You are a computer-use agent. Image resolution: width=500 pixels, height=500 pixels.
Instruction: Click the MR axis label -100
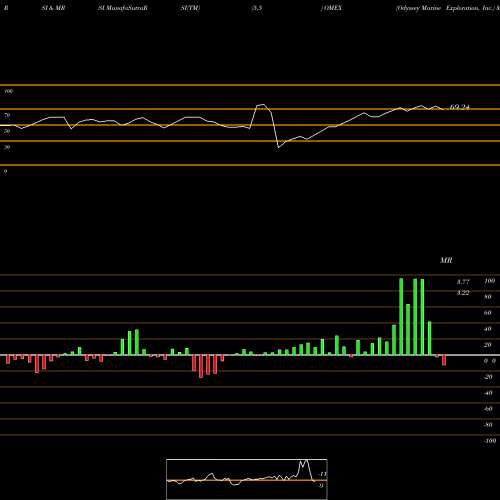click(x=490, y=441)
